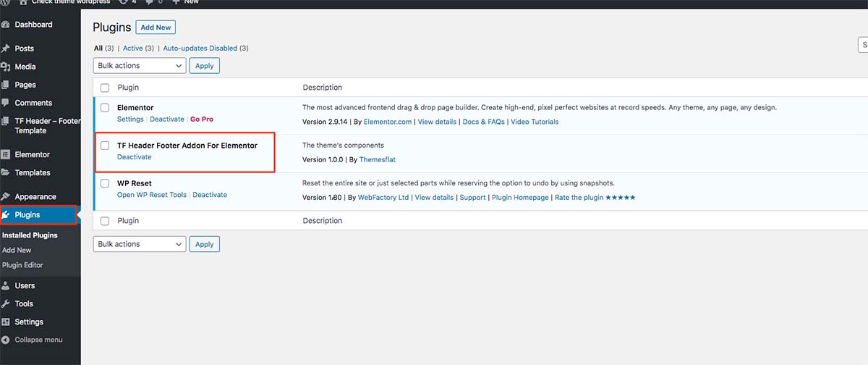Open the Templates menu label
The height and width of the screenshot is (365, 868).
pyautogui.click(x=33, y=172)
